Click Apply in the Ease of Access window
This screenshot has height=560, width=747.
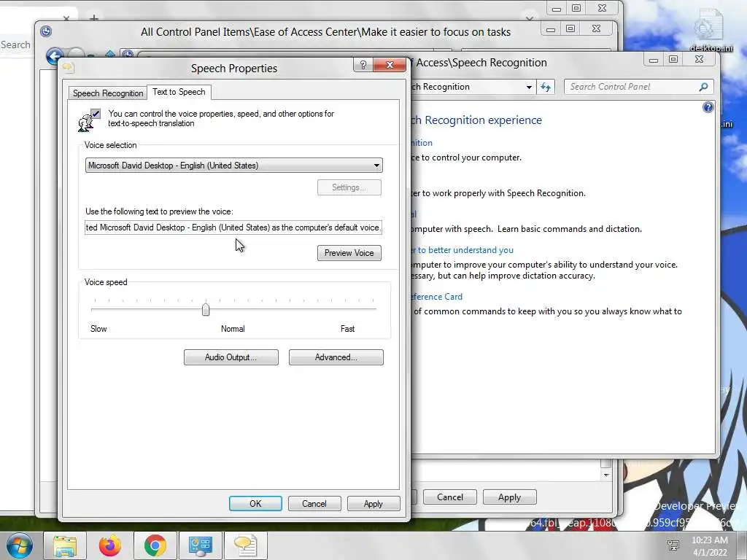click(510, 497)
